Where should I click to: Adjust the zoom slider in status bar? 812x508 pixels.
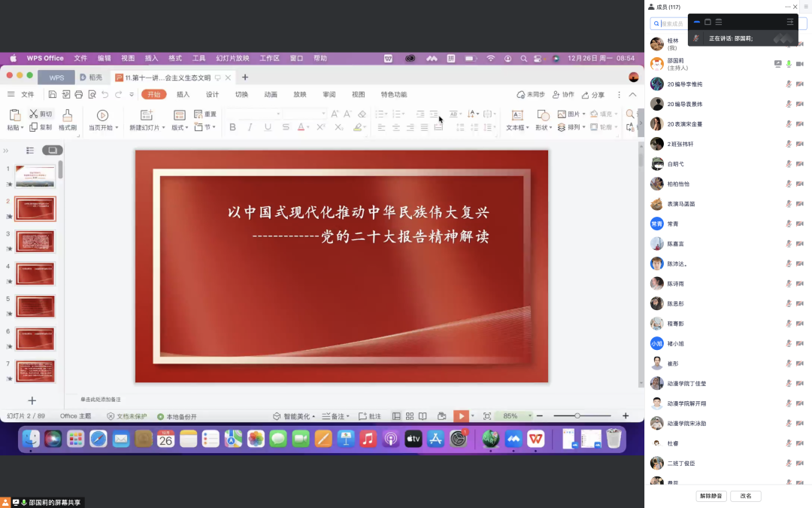click(577, 416)
